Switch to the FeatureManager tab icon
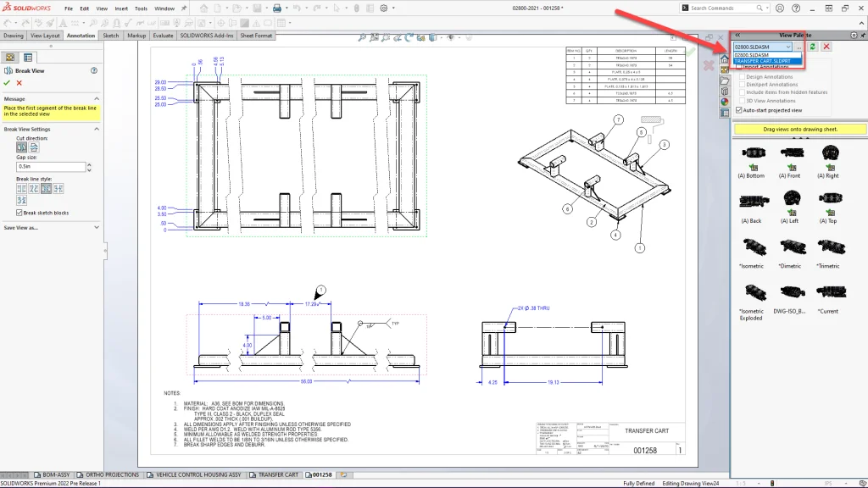 pyautogui.click(x=10, y=58)
